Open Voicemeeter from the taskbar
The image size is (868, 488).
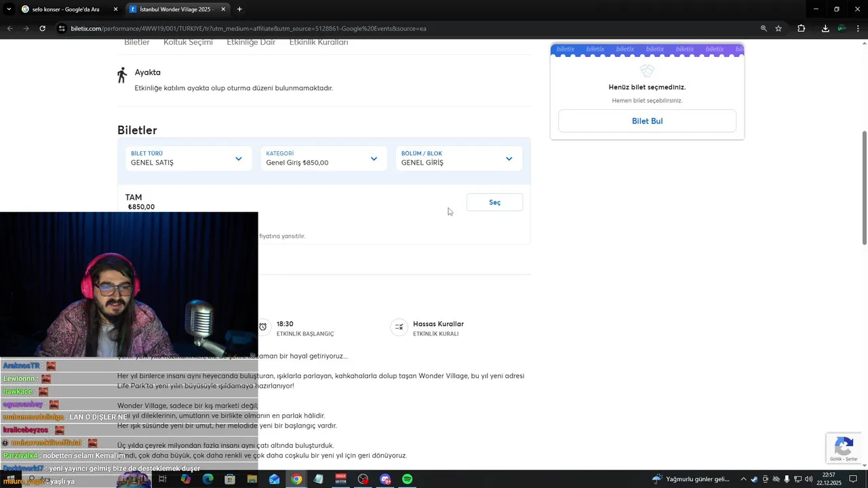pos(341,479)
